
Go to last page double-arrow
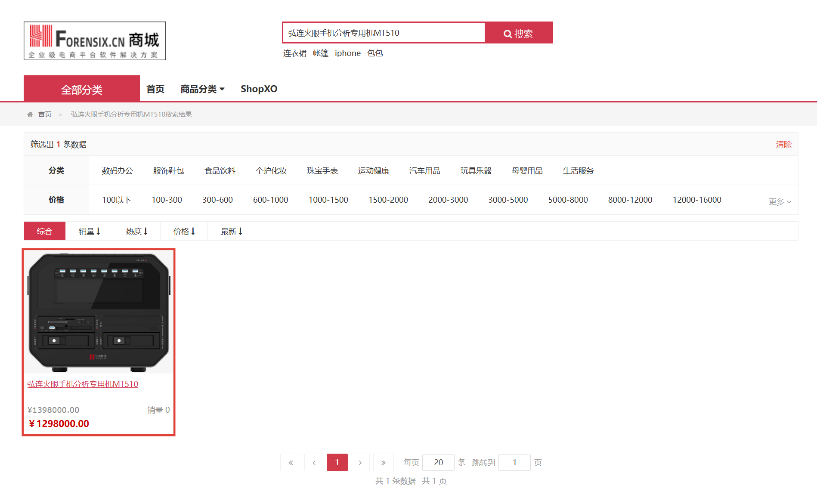[x=384, y=463]
